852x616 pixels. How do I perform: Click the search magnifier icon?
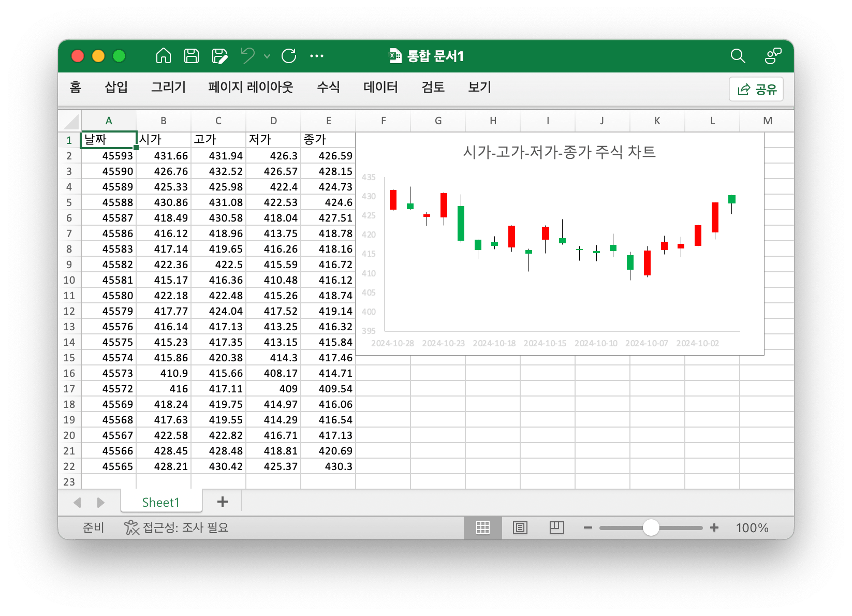point(738,56)
